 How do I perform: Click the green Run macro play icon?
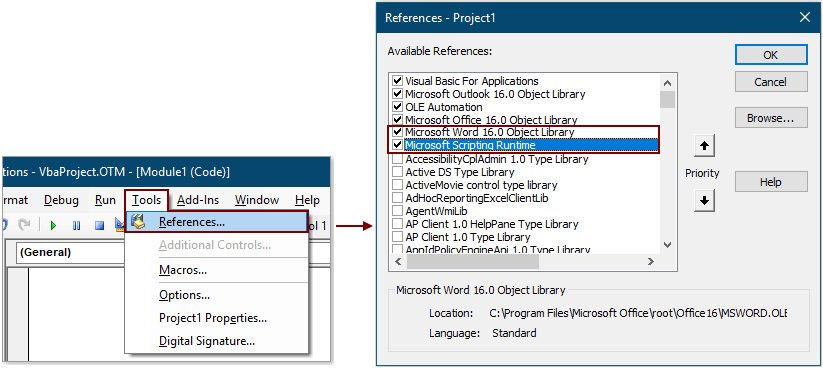[x=53, y=226]
